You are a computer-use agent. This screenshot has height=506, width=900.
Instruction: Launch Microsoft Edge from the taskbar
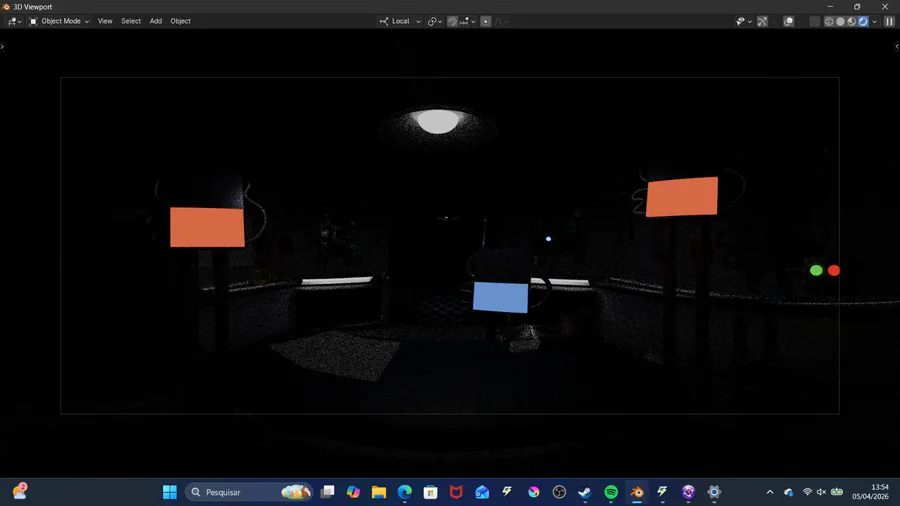[x=405, y=492]
